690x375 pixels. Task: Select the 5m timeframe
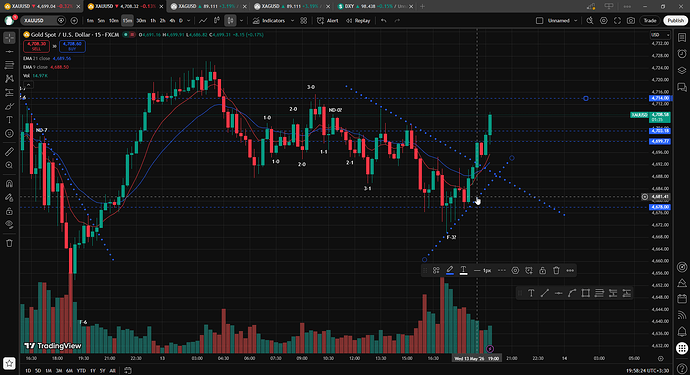click(101, 21)
